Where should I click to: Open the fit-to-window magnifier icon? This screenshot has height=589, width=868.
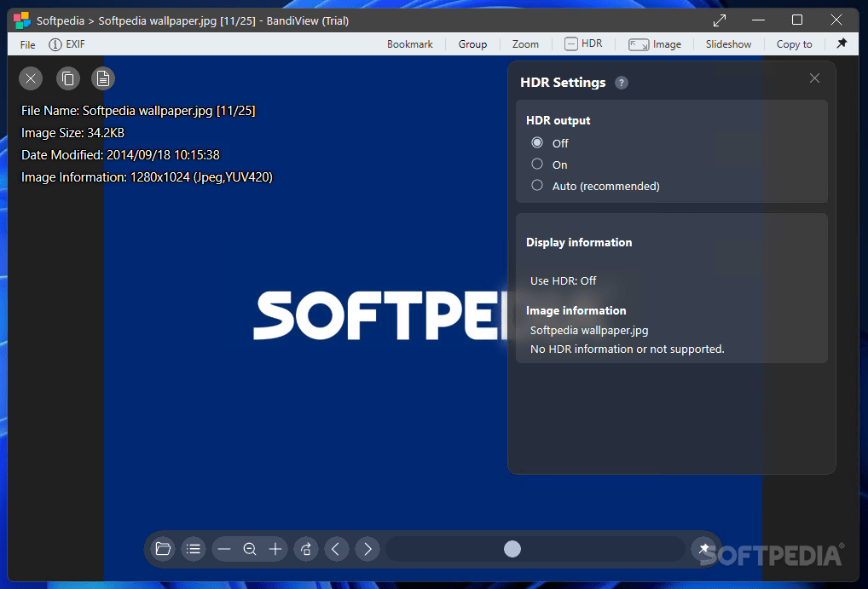coord(251,549)
